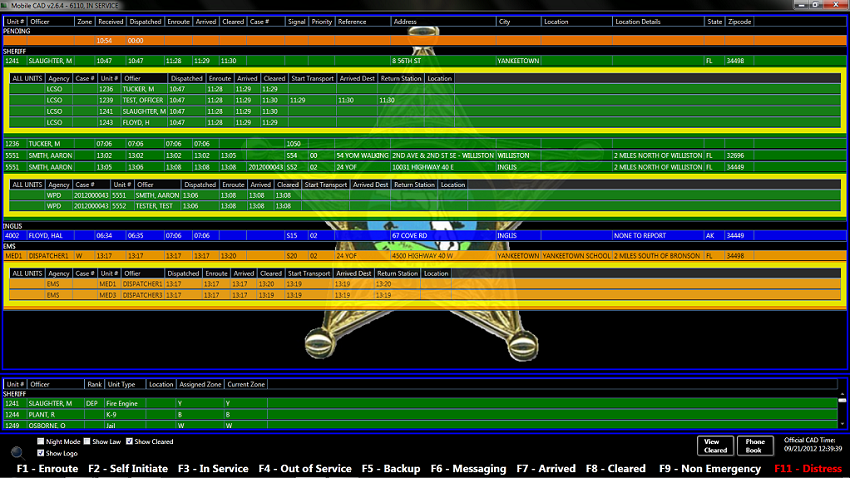Open F6 - Messaging
This screenshot has width=850, height=478.
469,468
